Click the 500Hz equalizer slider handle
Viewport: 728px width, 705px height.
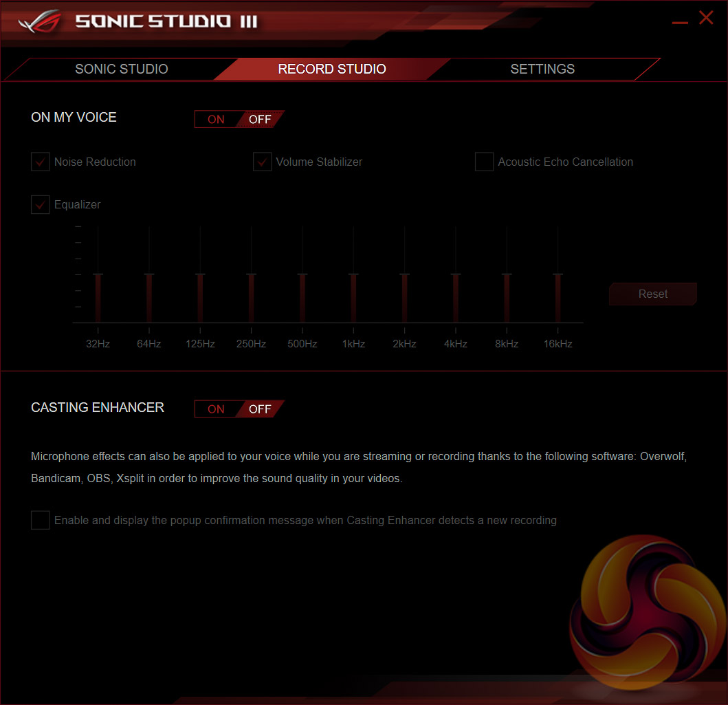click(302, 275)
